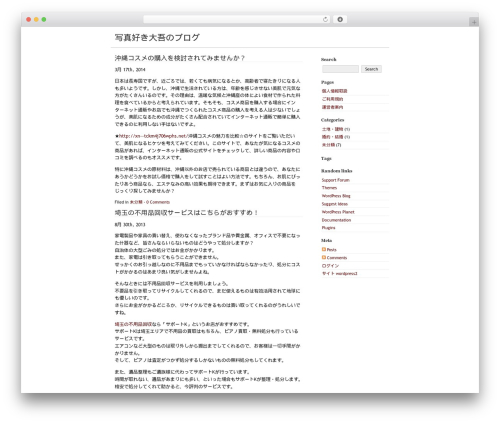Open the WordPress Planet link
Screen dimensions: 500x423
coord(338,212)
